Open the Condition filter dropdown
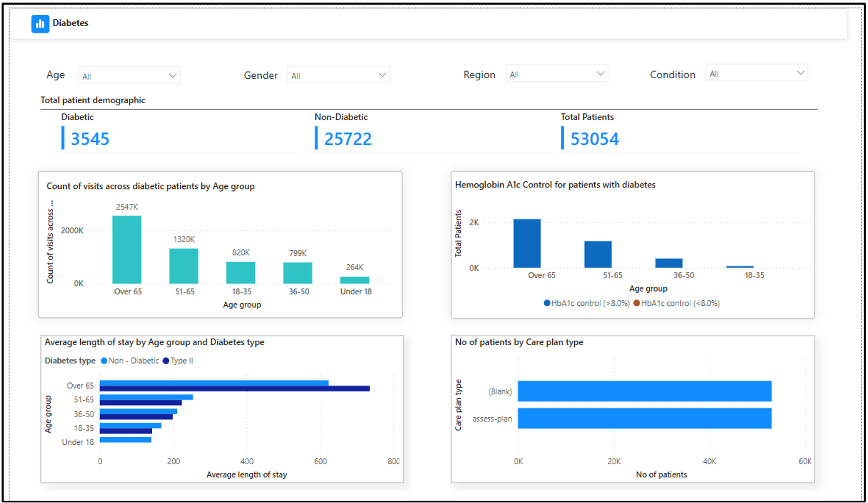The width and height of the screenshot is (868, 503). [x=756, y=73]
